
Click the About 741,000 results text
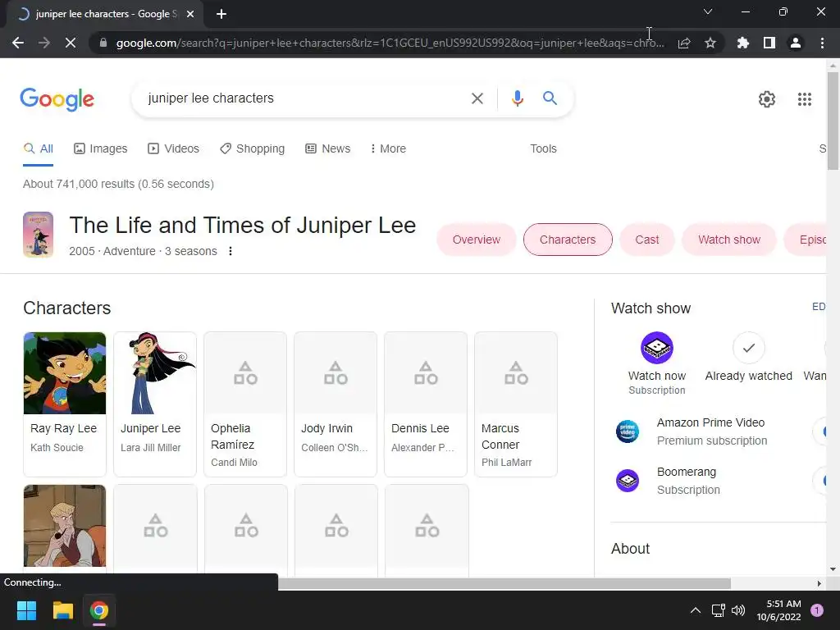118,185
